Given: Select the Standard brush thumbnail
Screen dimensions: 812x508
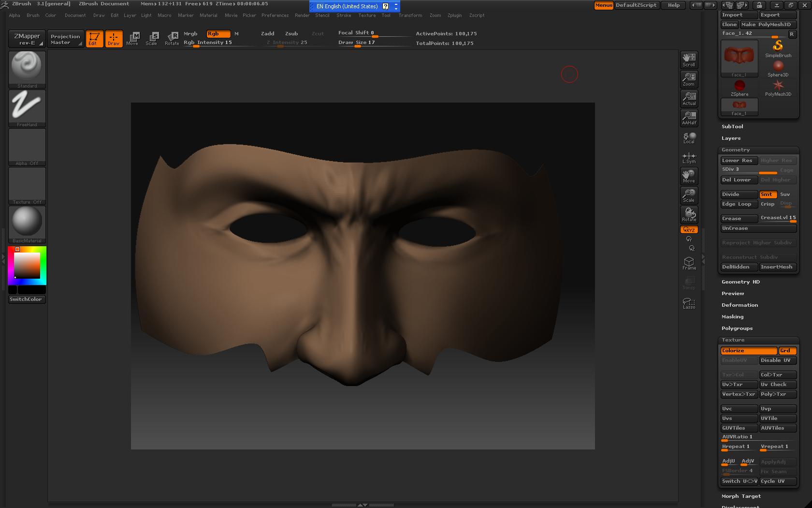Looking at the screenshot, I should (27, 68).
